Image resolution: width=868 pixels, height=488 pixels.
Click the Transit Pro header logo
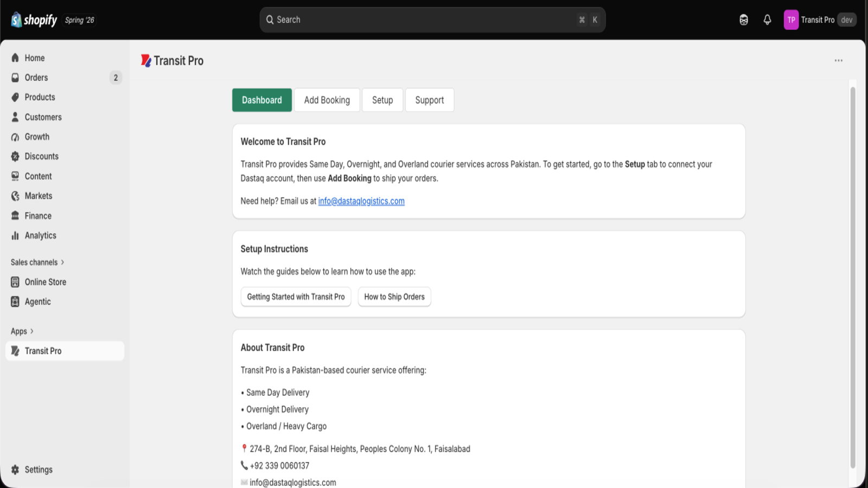click(146, 61)
